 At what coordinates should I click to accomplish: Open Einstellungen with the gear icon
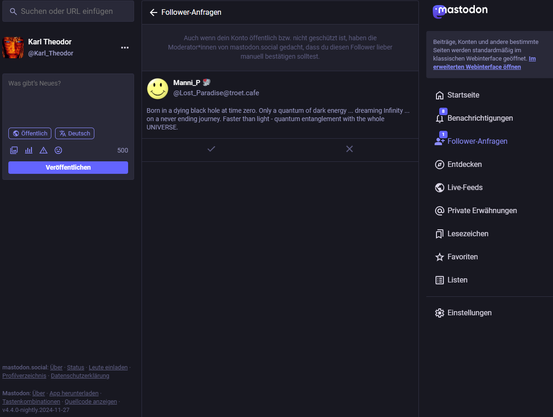[463, 313]
